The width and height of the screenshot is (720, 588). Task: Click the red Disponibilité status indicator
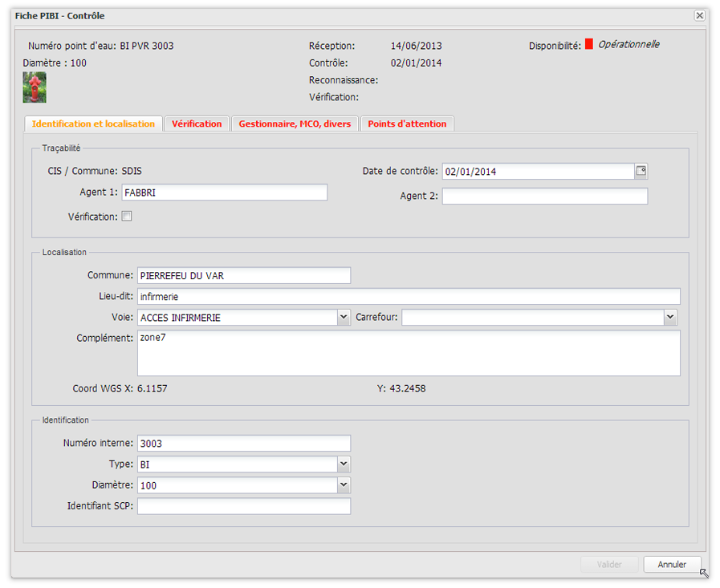point(588,45)
